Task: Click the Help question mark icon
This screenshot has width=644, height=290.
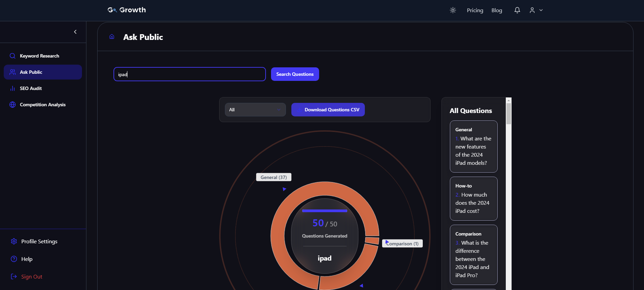Action: 14,259
